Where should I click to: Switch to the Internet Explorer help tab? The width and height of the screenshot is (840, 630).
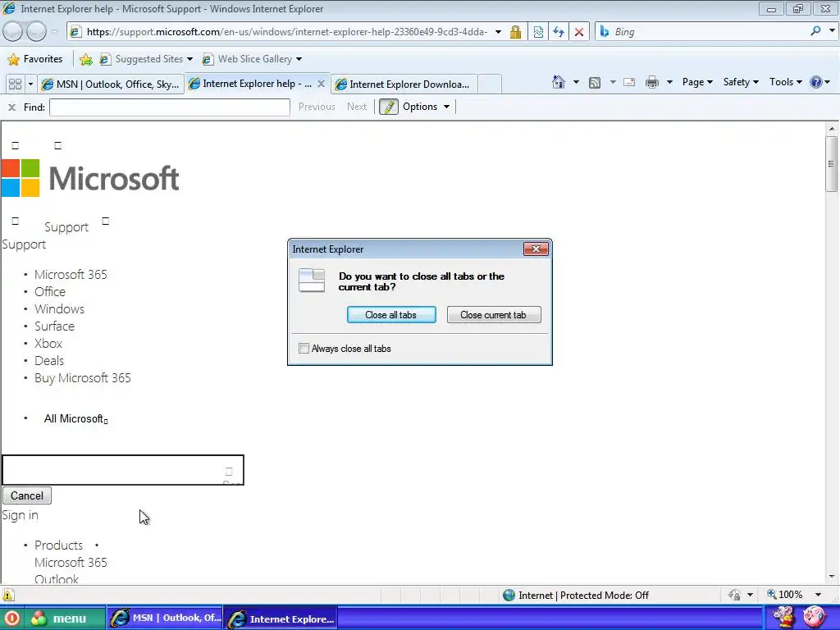tap(249, 84)
